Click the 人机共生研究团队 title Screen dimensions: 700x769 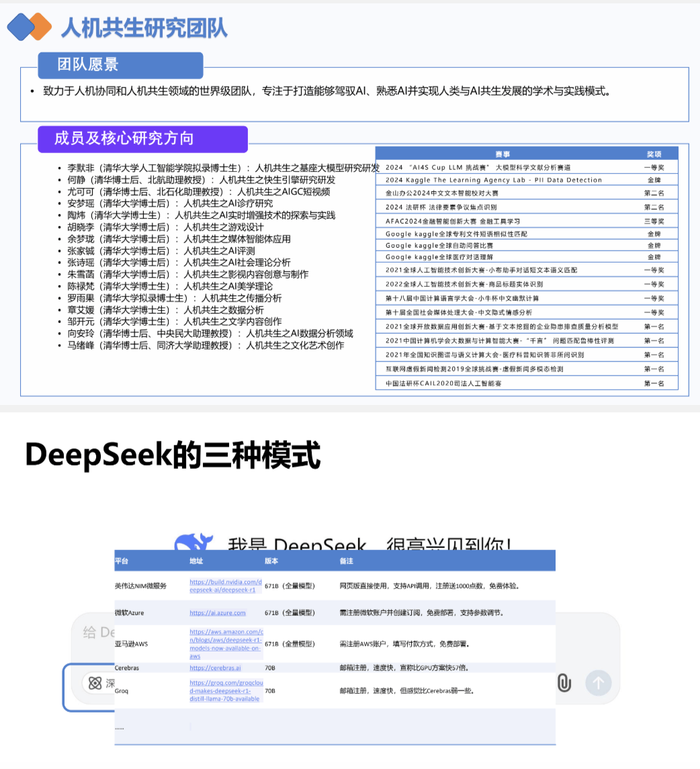coord(144,28)
